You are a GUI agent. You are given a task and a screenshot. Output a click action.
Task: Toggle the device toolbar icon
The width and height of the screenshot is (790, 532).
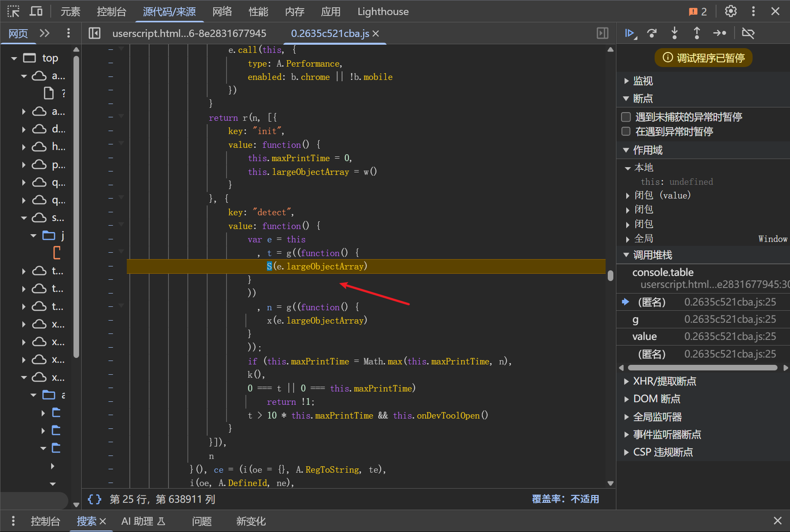coord(36,11)
